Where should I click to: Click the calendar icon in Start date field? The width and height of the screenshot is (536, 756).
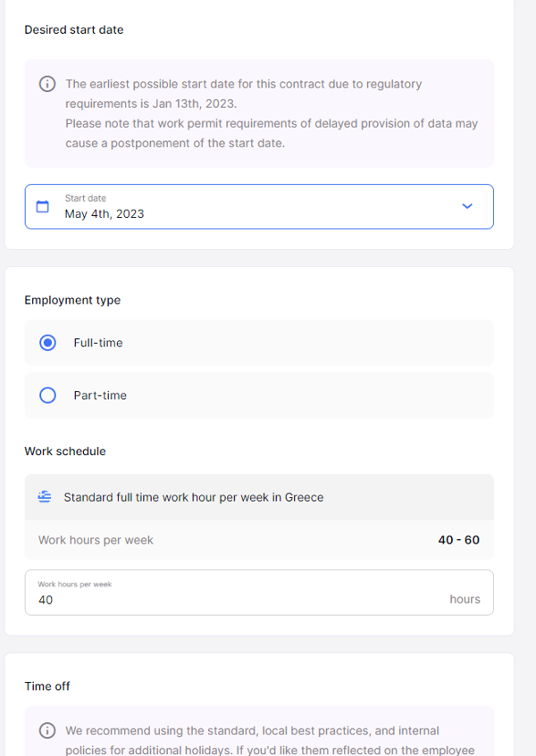tap(43, 206)
